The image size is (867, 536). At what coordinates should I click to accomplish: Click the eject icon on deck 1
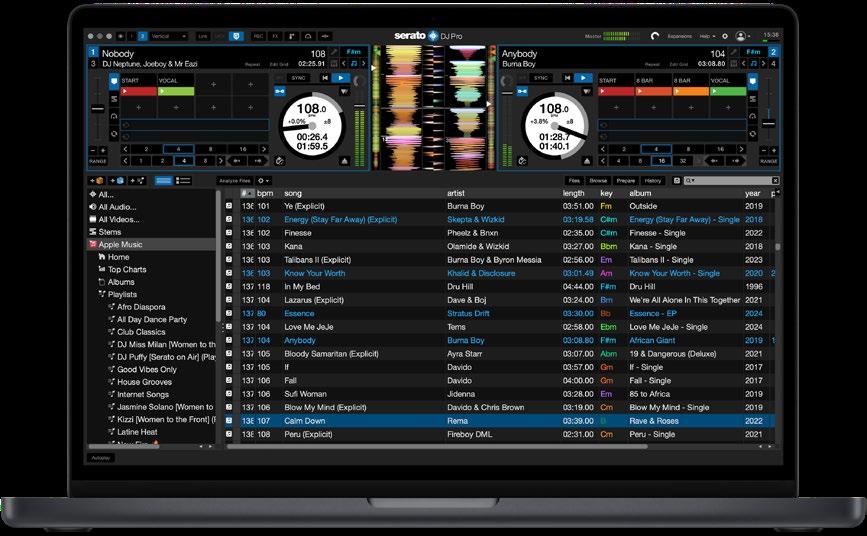[344, 161]
